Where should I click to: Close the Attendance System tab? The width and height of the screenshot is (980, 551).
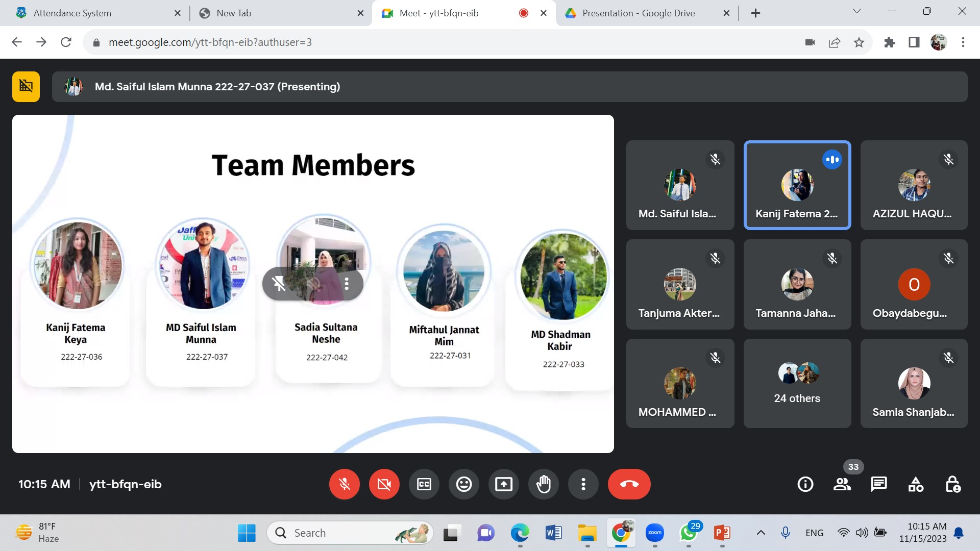(178, 13)
